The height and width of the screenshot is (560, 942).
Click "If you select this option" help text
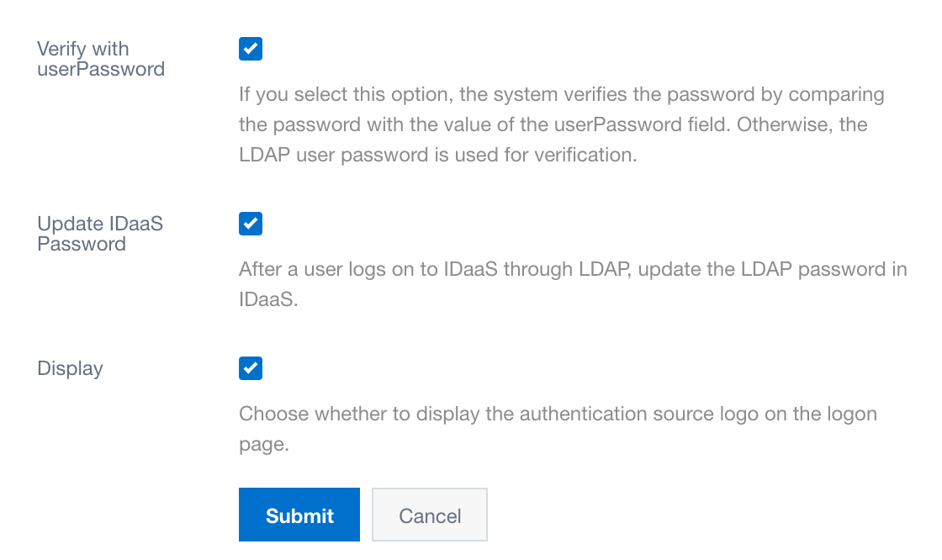328,94
